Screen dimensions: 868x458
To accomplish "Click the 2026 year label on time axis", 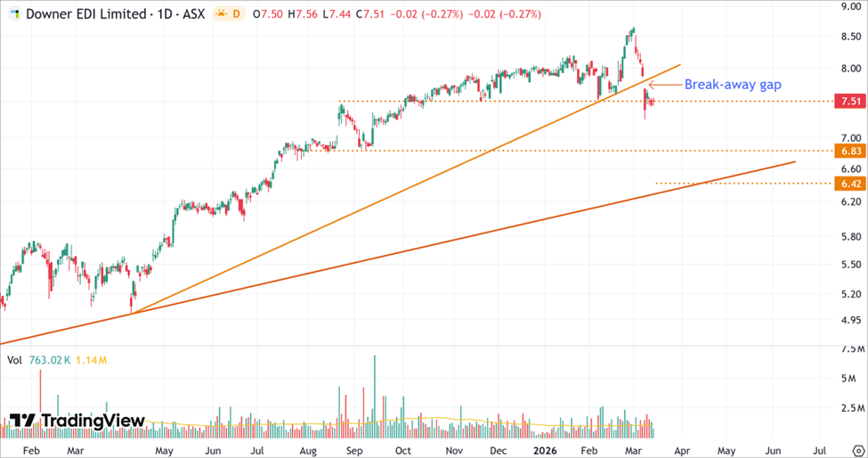I will [x=545, y=450].
